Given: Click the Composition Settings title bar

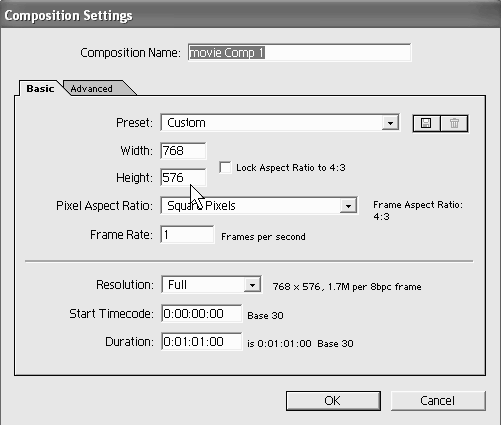Looking at the screenshot, I should pos(250,15).
